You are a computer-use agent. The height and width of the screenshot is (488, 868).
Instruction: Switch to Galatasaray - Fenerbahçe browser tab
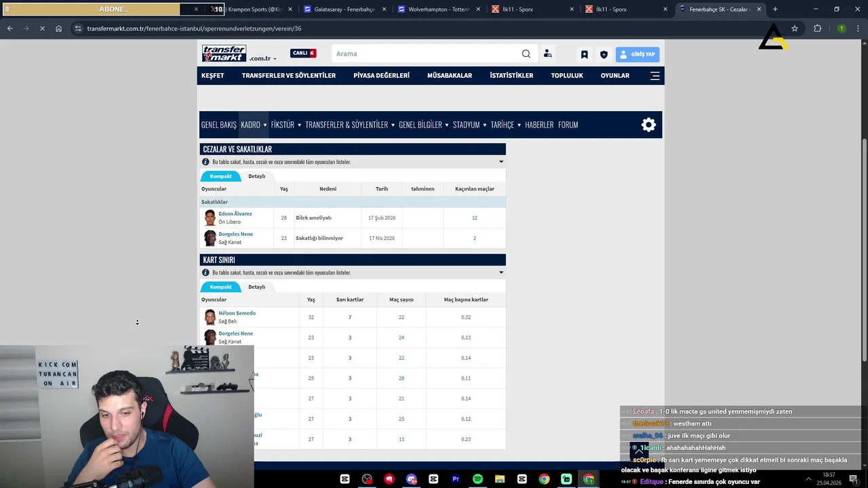click(x=344, y=9)
